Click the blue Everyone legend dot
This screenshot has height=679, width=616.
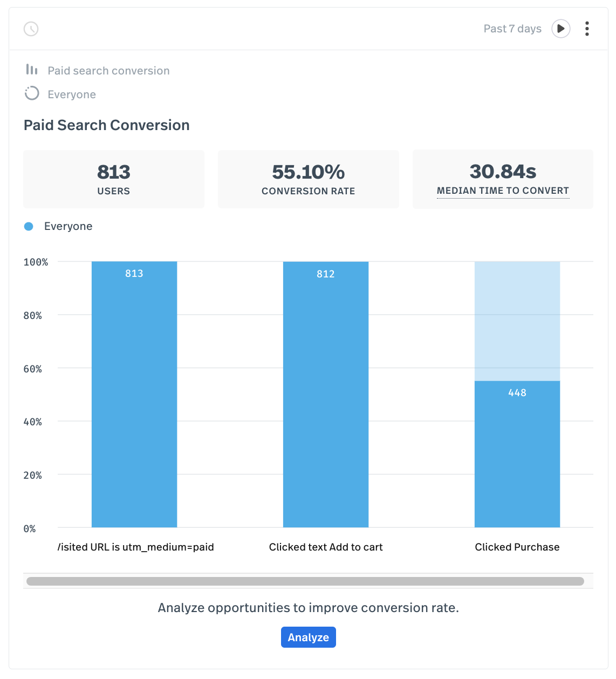[x=28, y=226]
